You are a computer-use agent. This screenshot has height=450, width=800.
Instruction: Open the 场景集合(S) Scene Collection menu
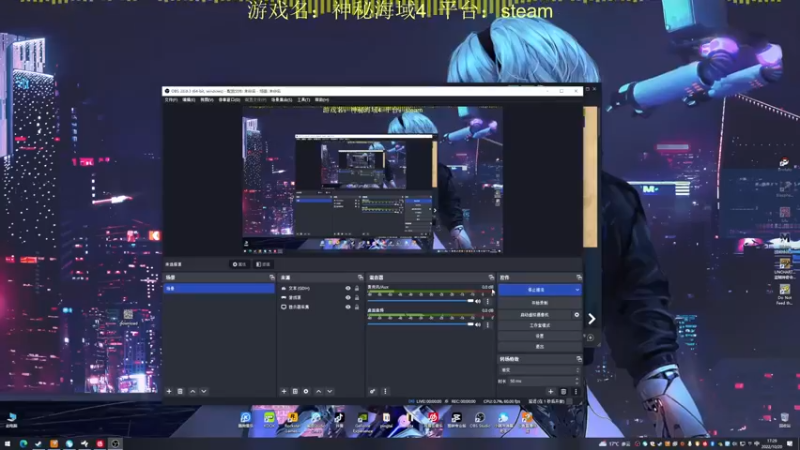pos(282,99)
